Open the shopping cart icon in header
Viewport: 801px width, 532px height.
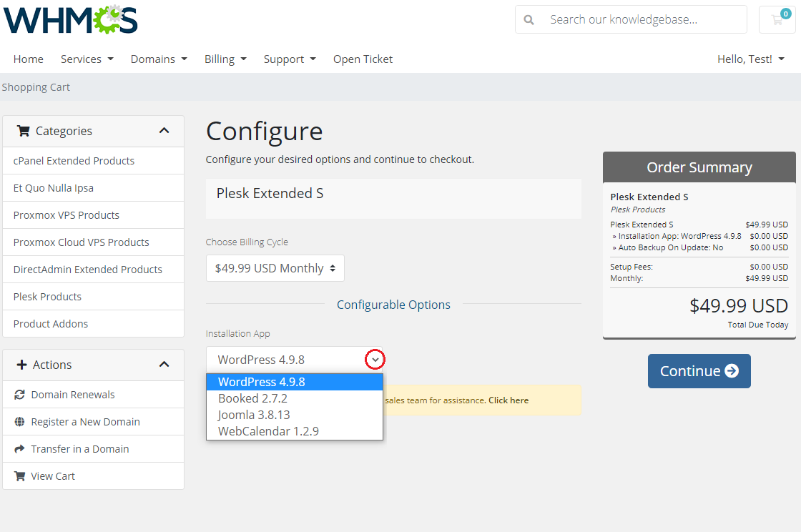point(777,19)
